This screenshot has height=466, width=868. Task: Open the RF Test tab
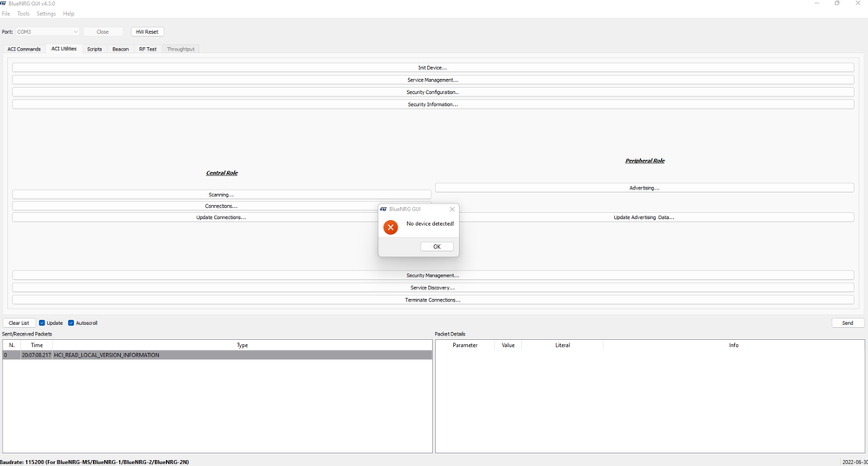[x=148, y=50]
